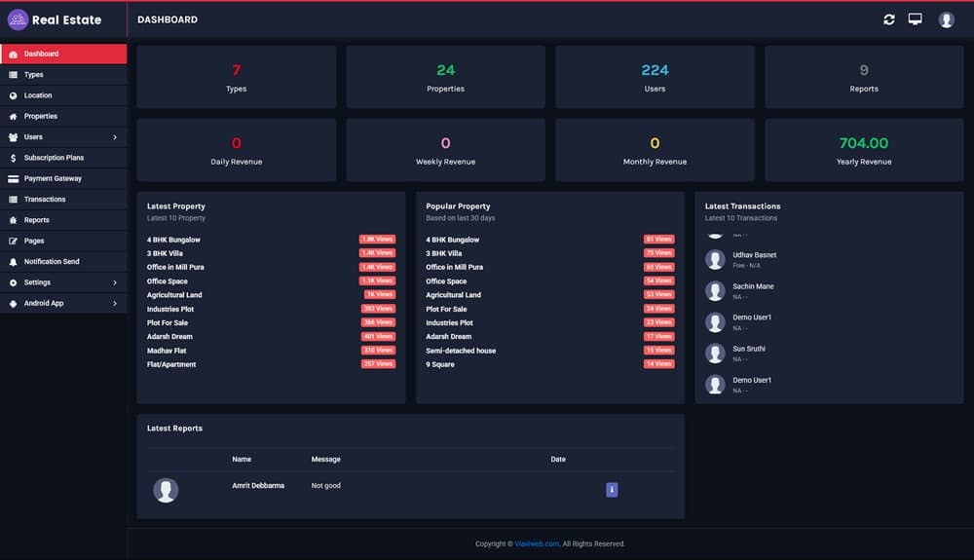Expand the Settings submenu chevron
Screen dimensions: 974x560
coord(115,282)
